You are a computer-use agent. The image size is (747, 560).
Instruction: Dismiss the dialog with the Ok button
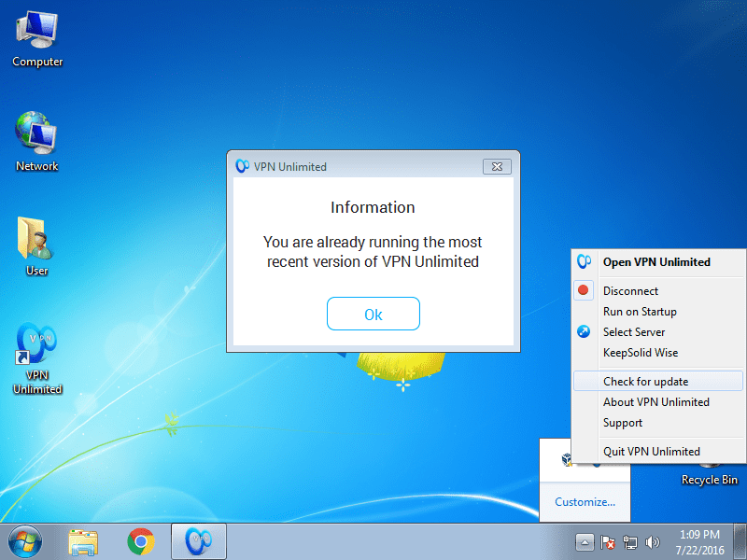373,314
